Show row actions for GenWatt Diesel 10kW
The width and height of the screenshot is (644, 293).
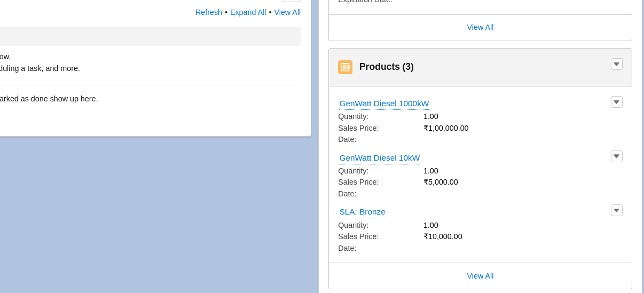[616, 156]
